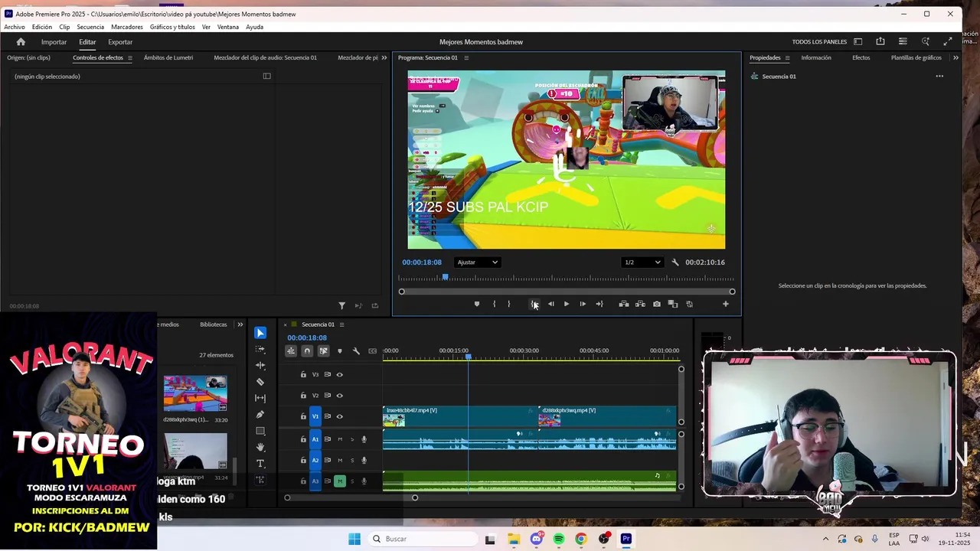This screenshot has width=980, height=551.
Task: Open the Gráficos y títulos menu
Action: coord(172,27)
